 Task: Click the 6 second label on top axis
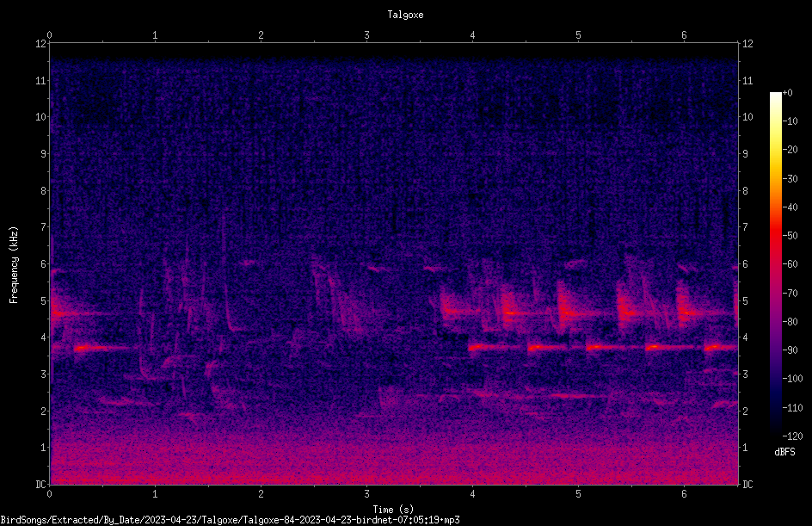coord(684,35)
